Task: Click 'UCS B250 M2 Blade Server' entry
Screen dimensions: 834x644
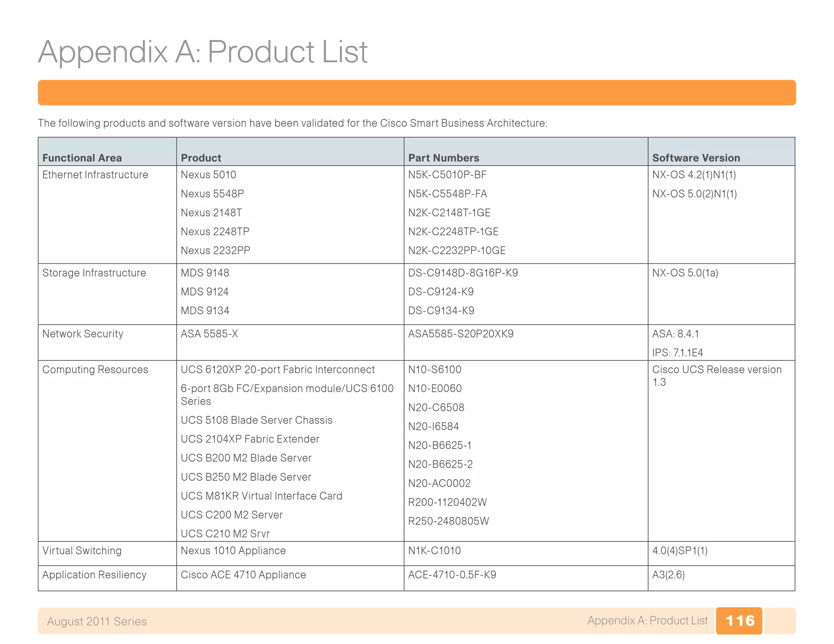Action: [246, 477]
